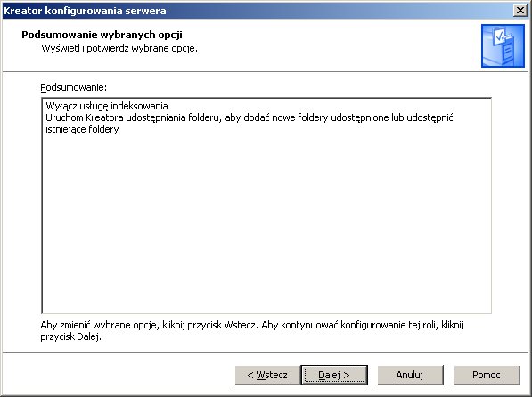532x397 pixels.
Task: Select the line starting with 'Uruchom Kreatora udostępniania folderu'
Action: click(250, 117)
